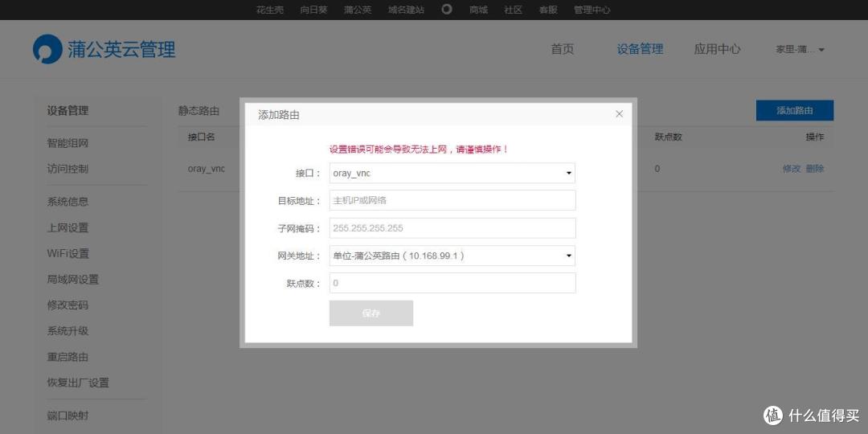This screenshot has width=868, height=434.
Task: Close the 添加路由 dialog
Action: (x=619, y=114)
